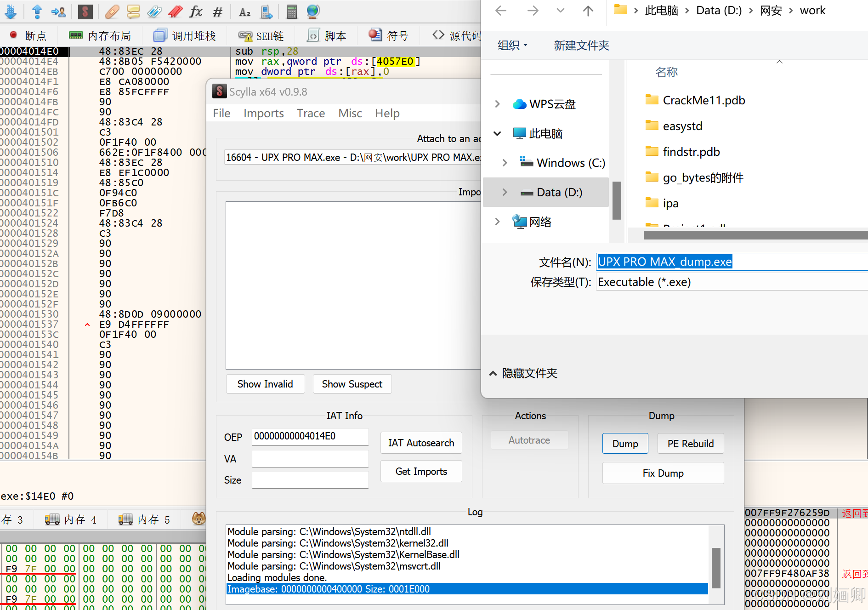Click the Dump button
The image size is (868, 610).
(625, 443)
